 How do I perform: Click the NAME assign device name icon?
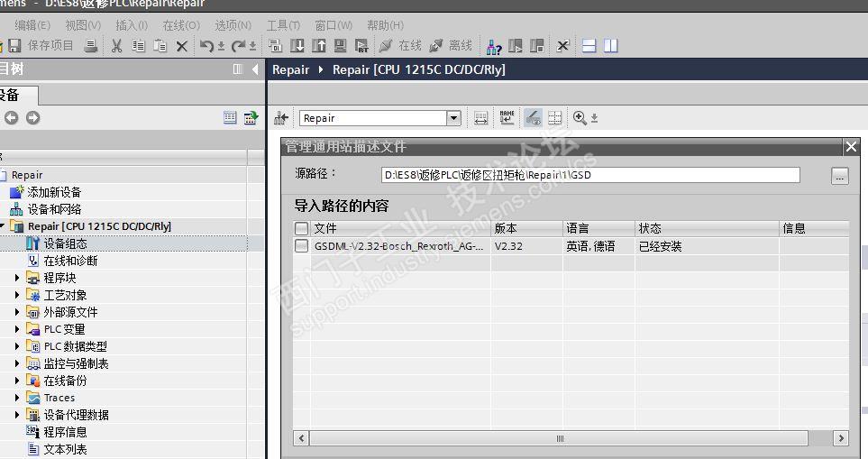507,117
